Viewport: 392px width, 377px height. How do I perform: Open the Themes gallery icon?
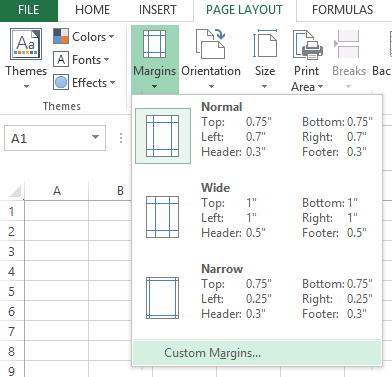pyautogui.click(x=26, y=44)
